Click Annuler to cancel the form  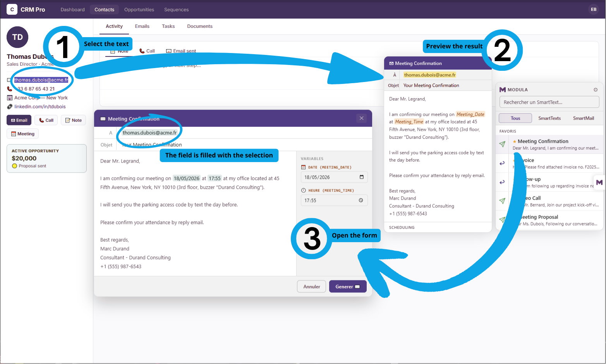click(x=312, y=287)
